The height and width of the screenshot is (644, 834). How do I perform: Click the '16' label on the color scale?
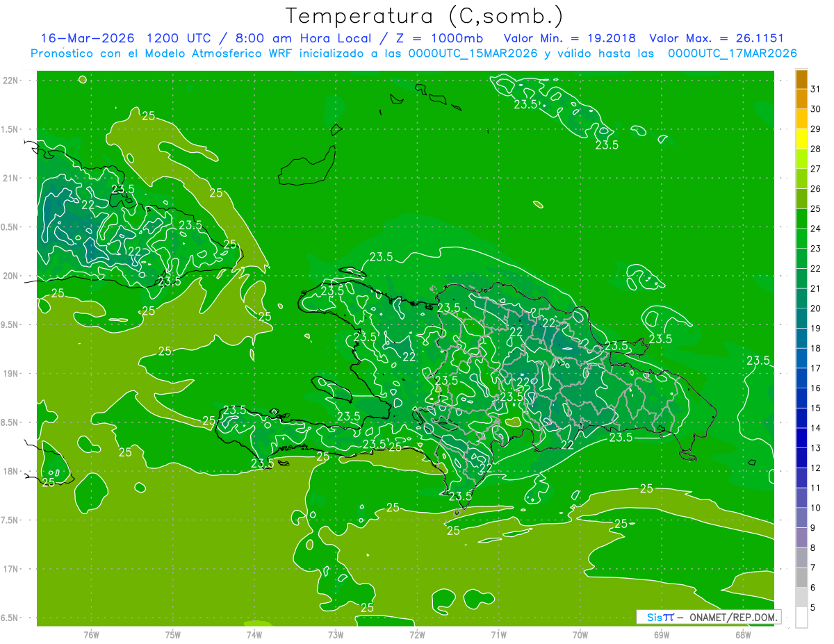816,388
